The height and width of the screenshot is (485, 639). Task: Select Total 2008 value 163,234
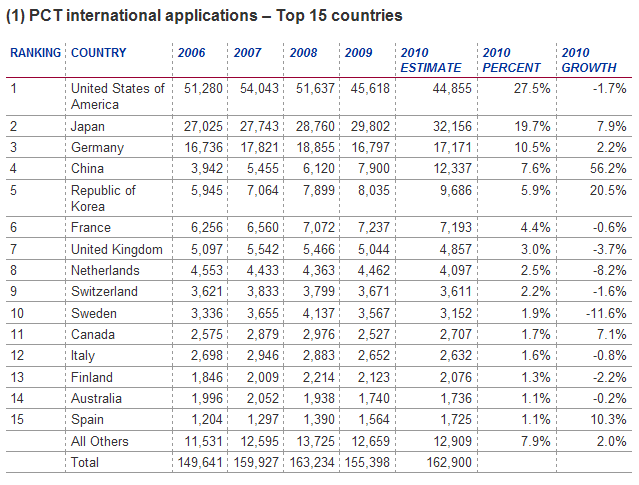[x=312, y=463]
